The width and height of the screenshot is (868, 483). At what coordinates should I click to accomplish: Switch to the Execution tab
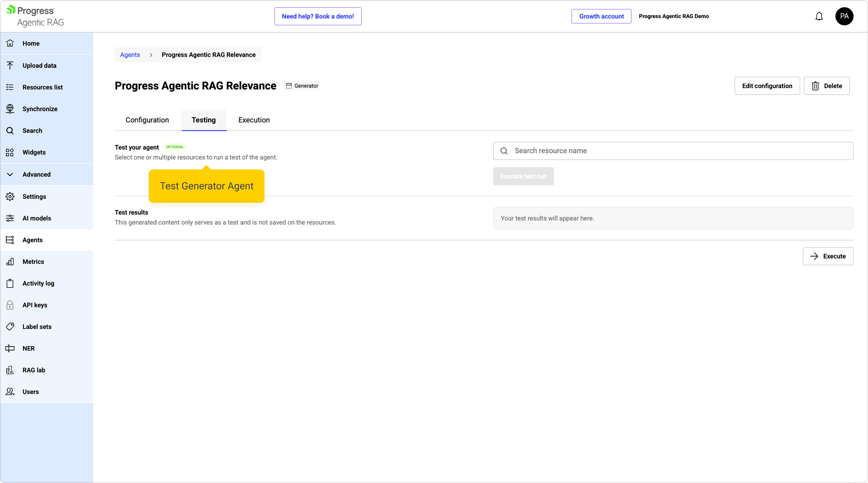click(254, 120)
